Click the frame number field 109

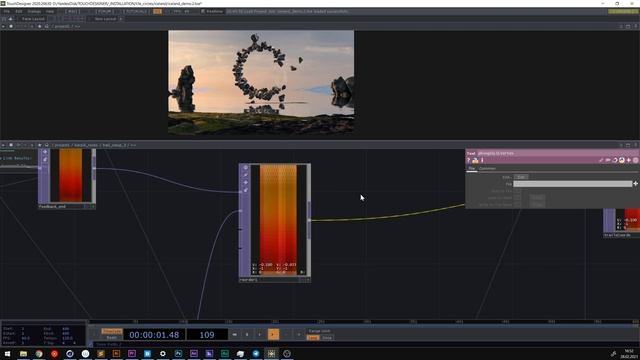[207, 335]
